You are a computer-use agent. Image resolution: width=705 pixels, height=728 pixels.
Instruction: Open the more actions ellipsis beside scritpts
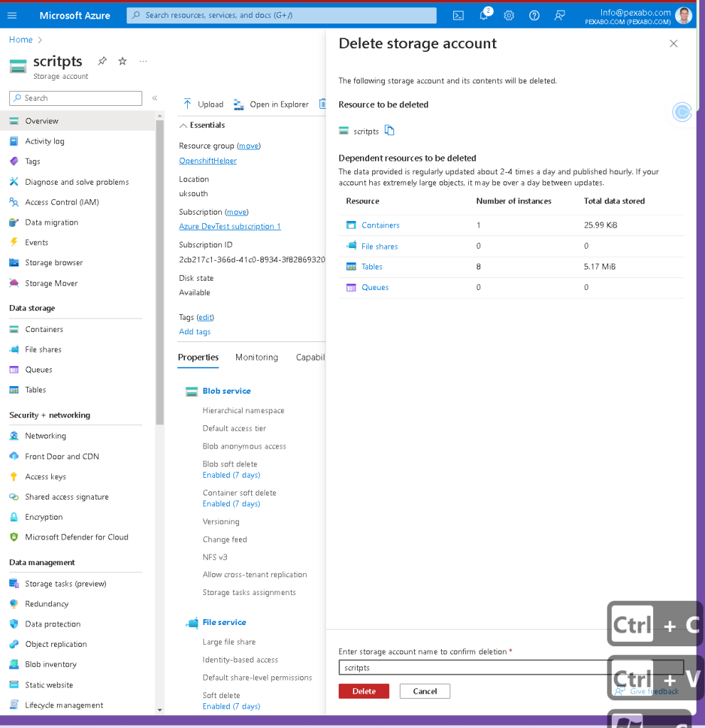pos(143,61)
